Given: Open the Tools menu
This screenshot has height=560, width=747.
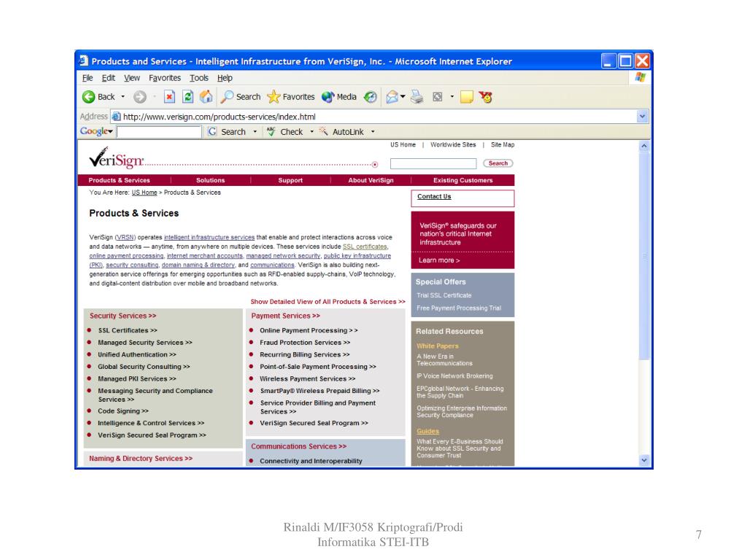Looking at the screenshot, I should click(198, 78).
